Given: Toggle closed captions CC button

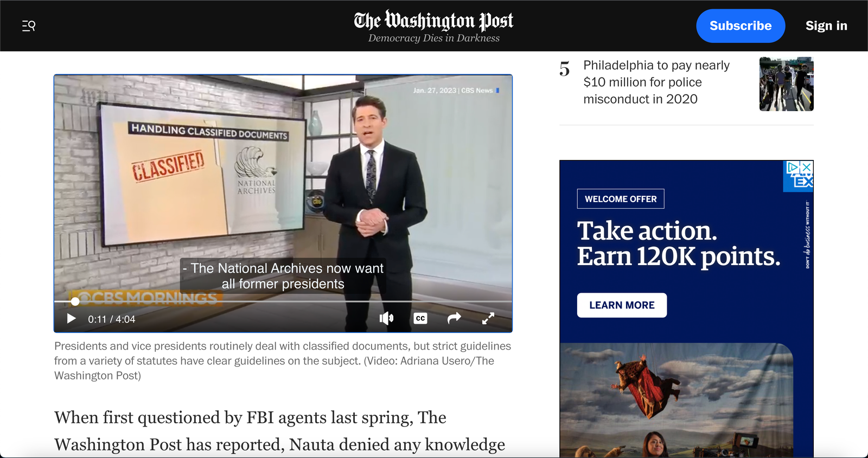Looking at the screenshot, I should click(420, 318).
